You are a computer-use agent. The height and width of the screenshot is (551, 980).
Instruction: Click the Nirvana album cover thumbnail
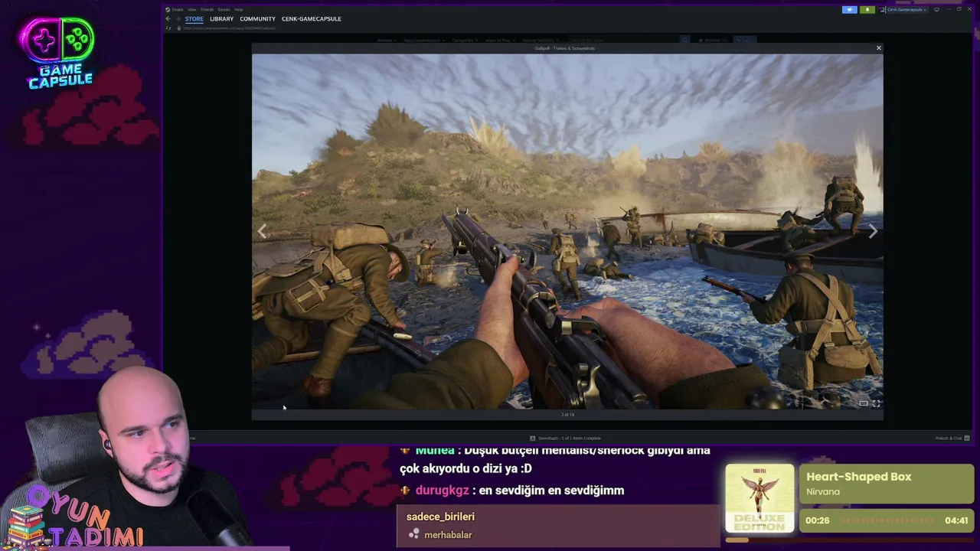tap(759, 498)
